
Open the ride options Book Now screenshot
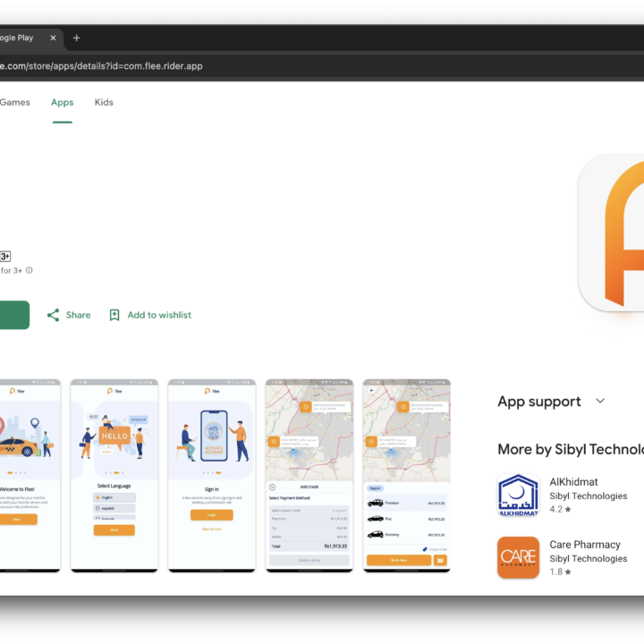tap(407, 476)
